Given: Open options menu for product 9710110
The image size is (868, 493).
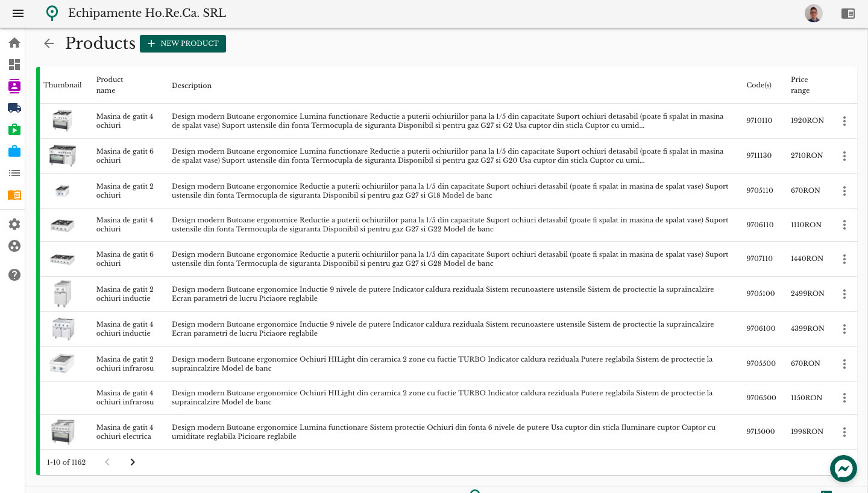Looking at the screenshot, I should tap(844, 121).
